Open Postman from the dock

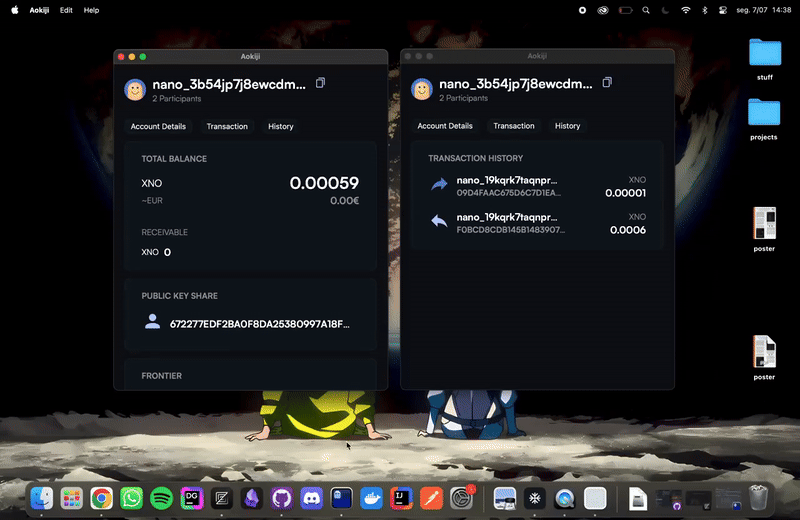point(432,498)
